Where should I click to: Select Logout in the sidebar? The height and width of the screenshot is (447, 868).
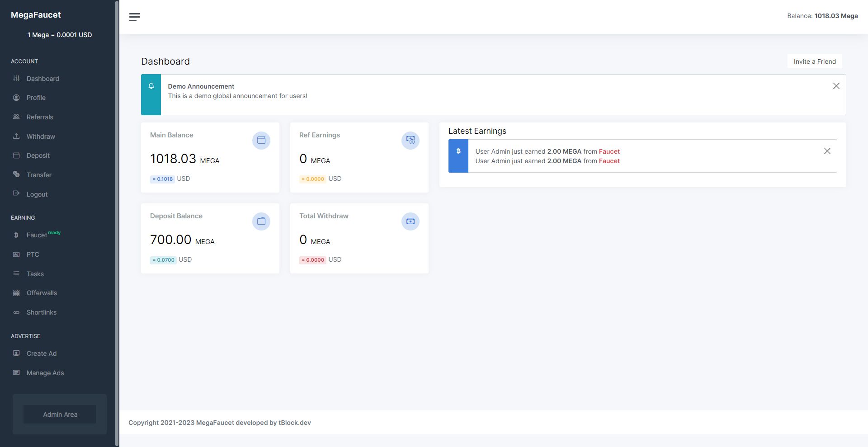coord(37,194)
